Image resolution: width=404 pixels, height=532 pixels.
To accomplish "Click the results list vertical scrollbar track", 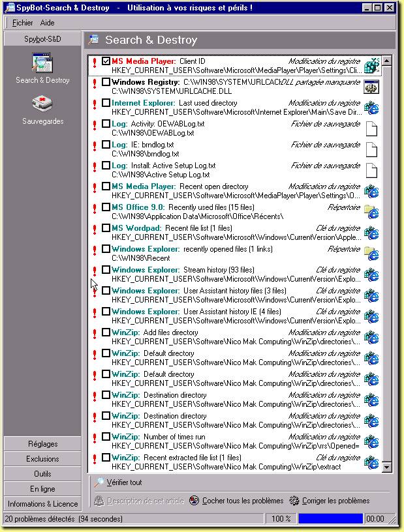I will pyautogui.click(x=386, y=264).
